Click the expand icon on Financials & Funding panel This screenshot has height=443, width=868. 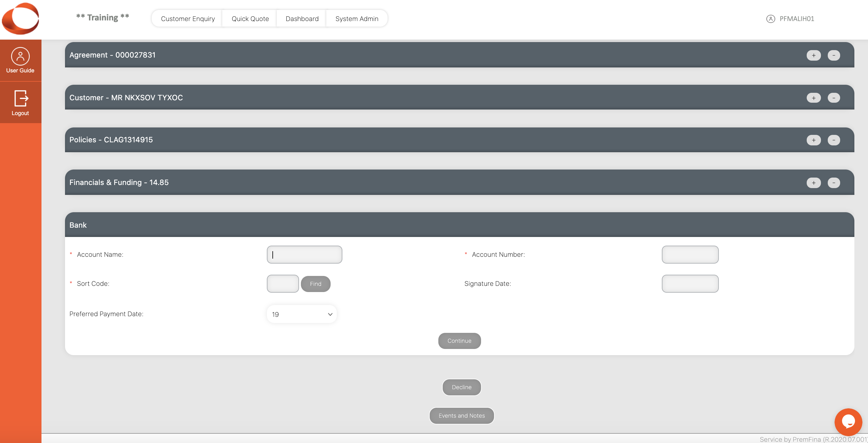pos(814,183)
